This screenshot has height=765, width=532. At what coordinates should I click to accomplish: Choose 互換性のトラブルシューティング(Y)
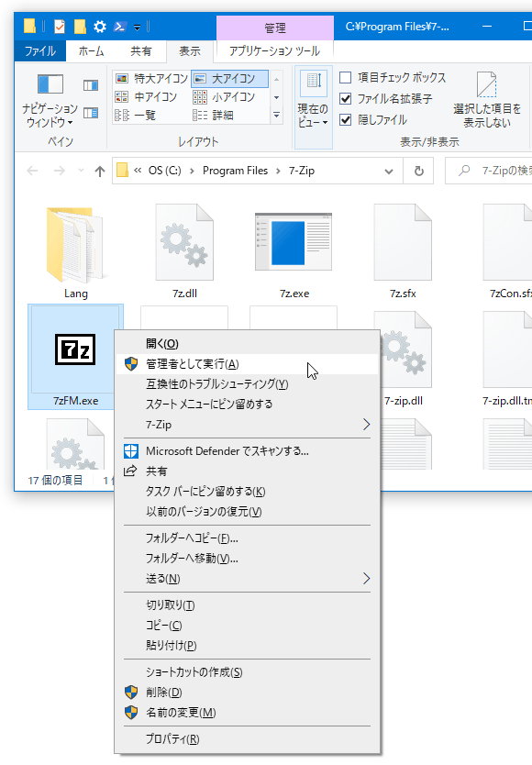click(x=248, y=384)
